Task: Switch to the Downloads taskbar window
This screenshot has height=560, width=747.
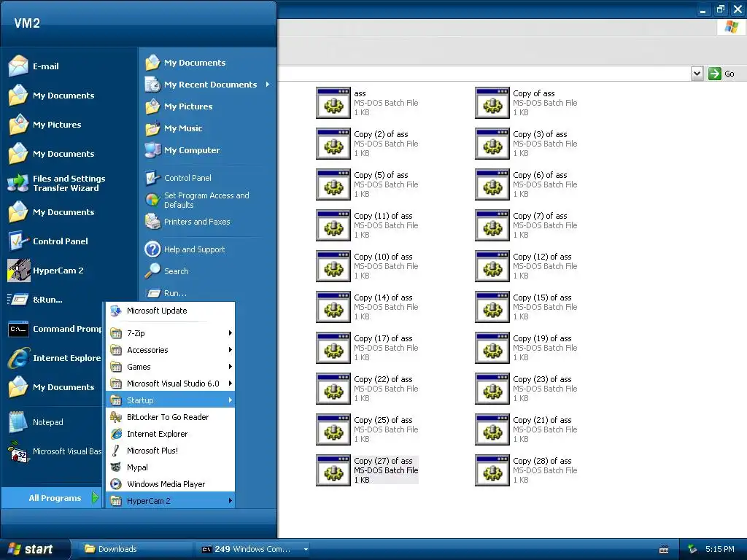Action: (135, 550)
